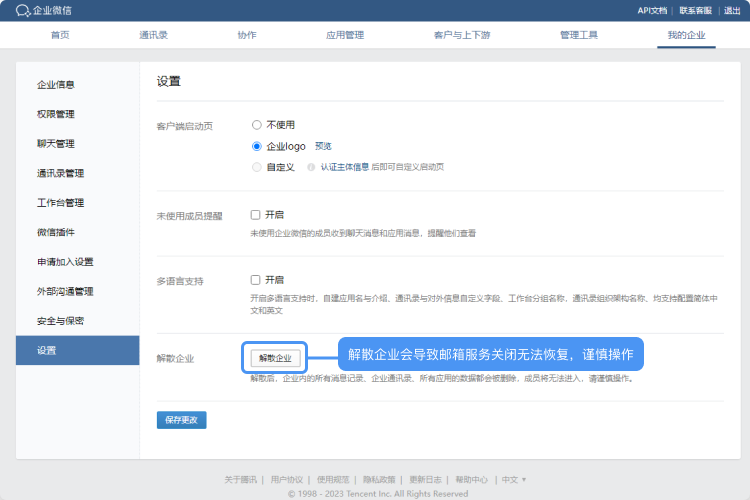750x500 pixels.
Task: Click the 保存更改 button
Action: click(x=182, y=420)
